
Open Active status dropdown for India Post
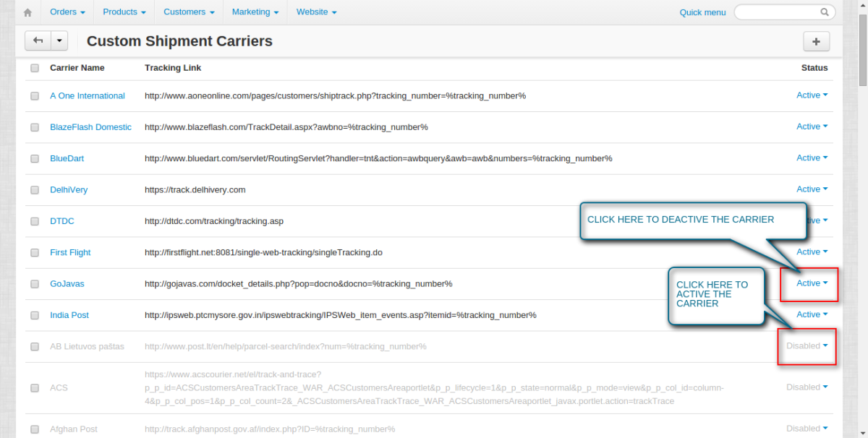(x=812, y=314)
